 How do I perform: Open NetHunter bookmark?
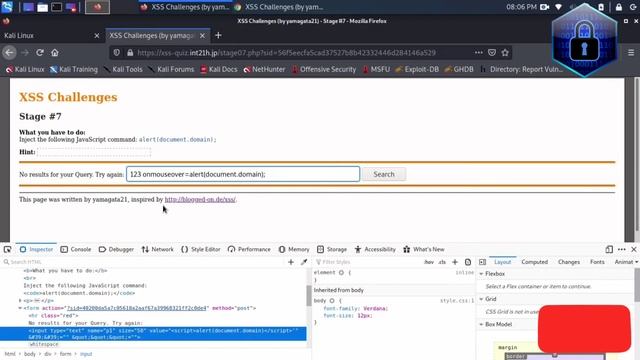[x=264, y=69]
